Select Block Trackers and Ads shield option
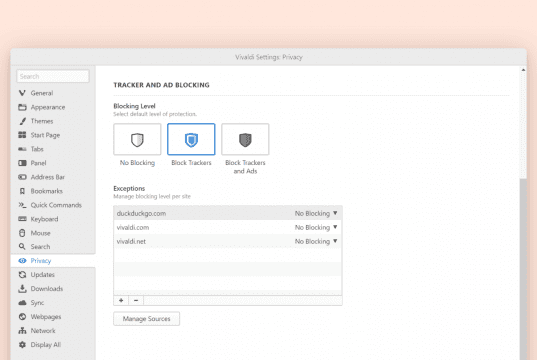537x360 pixels. pos(245,139)
